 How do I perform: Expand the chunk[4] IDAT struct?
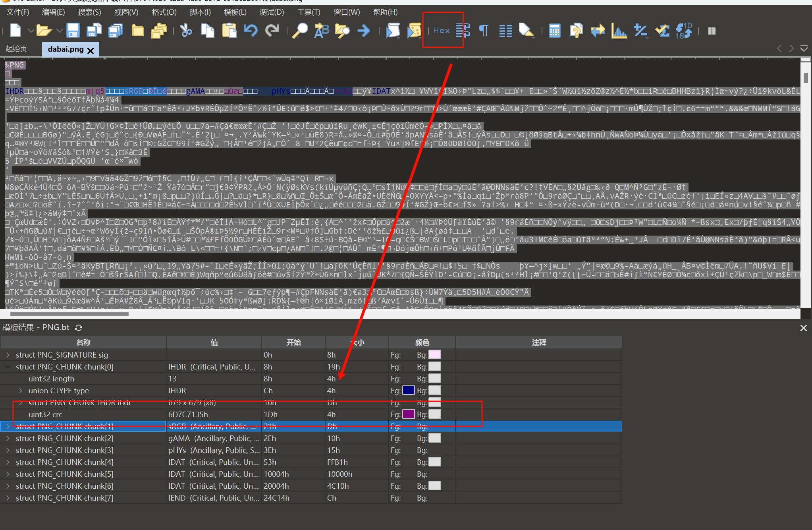coord(8,462)
